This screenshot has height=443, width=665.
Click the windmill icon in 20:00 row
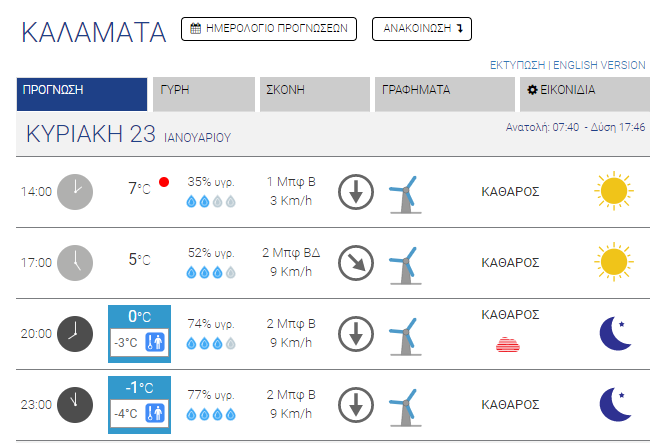[x=403, y=335]
